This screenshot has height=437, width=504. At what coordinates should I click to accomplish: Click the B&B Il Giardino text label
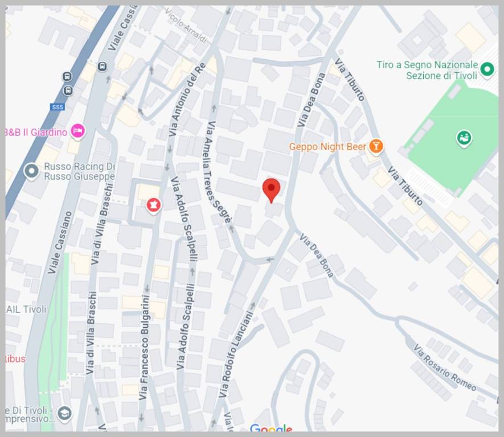[x=36, y=132]
